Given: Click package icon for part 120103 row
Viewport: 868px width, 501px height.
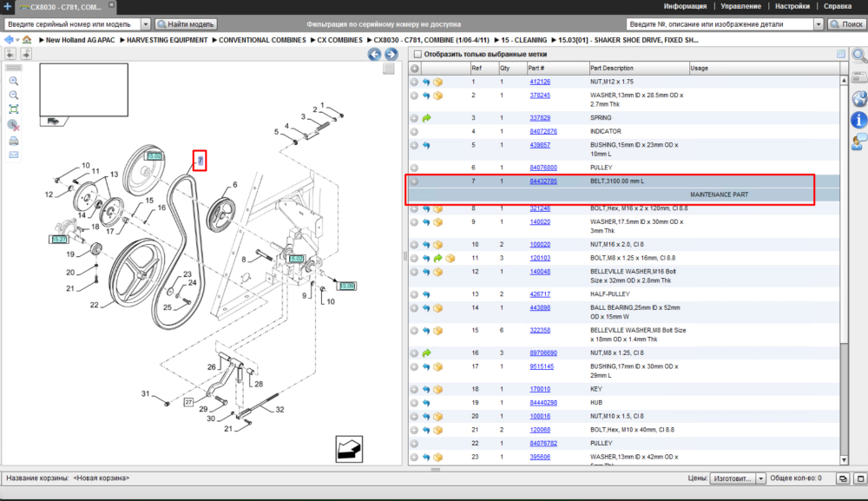Looking at the screenshot, I should point(450,259).
